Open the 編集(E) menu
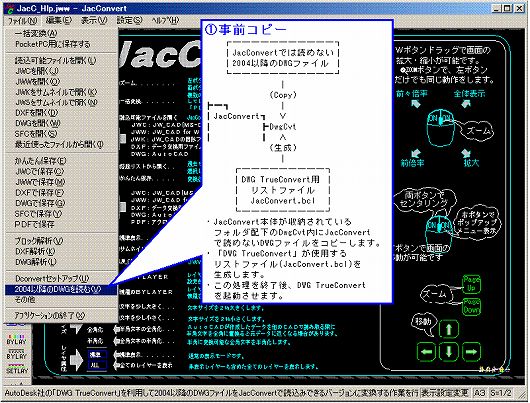 tap(59, 21)
